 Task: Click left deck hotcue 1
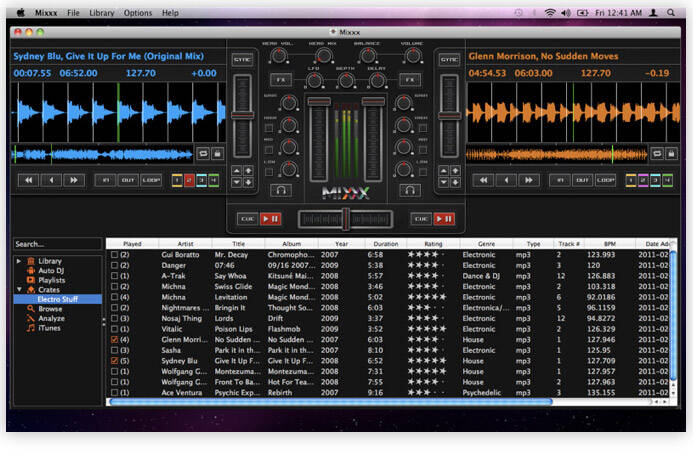[x=177, y=180]
